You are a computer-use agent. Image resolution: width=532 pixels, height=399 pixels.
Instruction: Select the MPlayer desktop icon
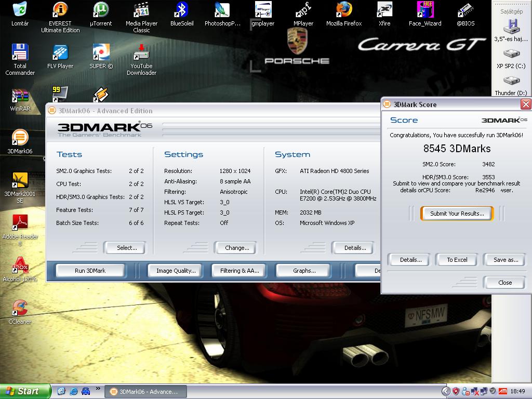click(x=303, y=14)
